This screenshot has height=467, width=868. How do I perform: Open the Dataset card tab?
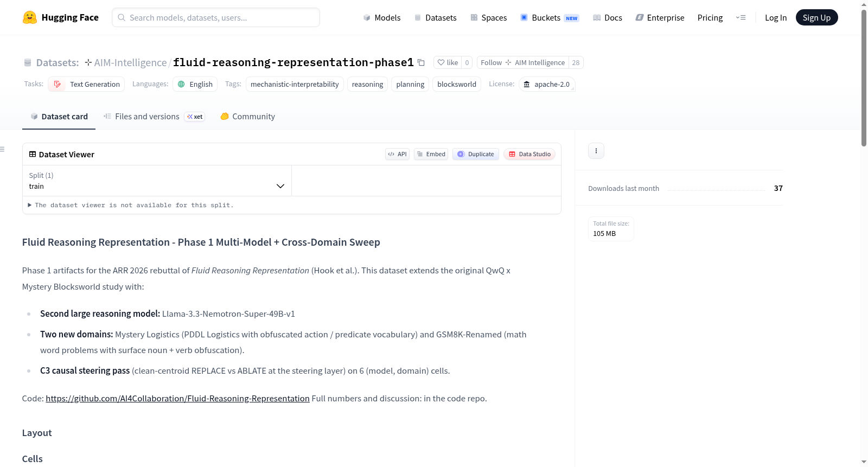pos(59,116)
